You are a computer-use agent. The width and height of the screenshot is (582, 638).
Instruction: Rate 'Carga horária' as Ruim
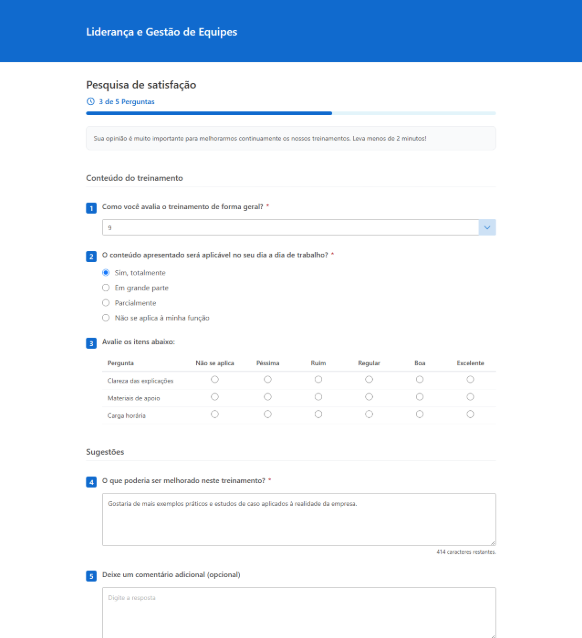(318, 414)
